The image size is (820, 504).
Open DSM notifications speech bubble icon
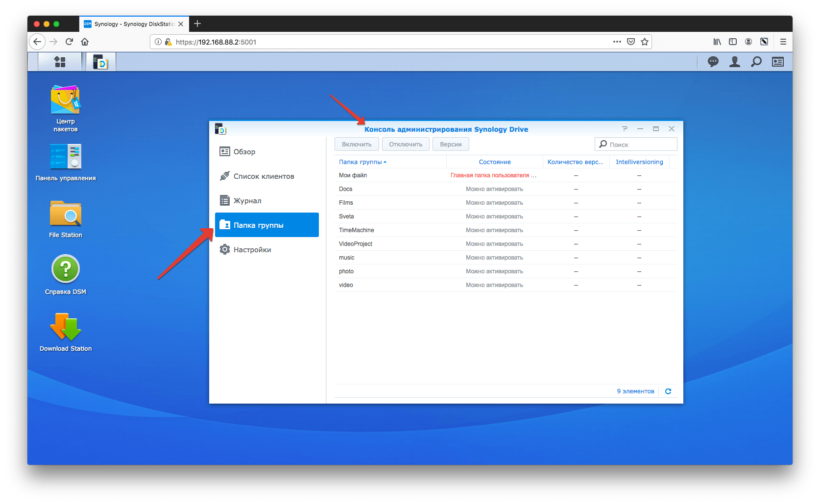coord(713,62)
